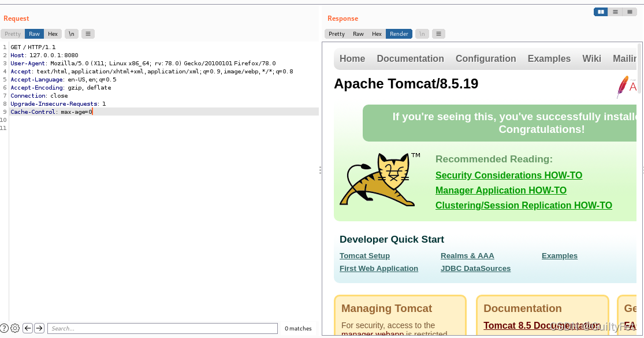Go to previous search match arrow

[28, 328]
